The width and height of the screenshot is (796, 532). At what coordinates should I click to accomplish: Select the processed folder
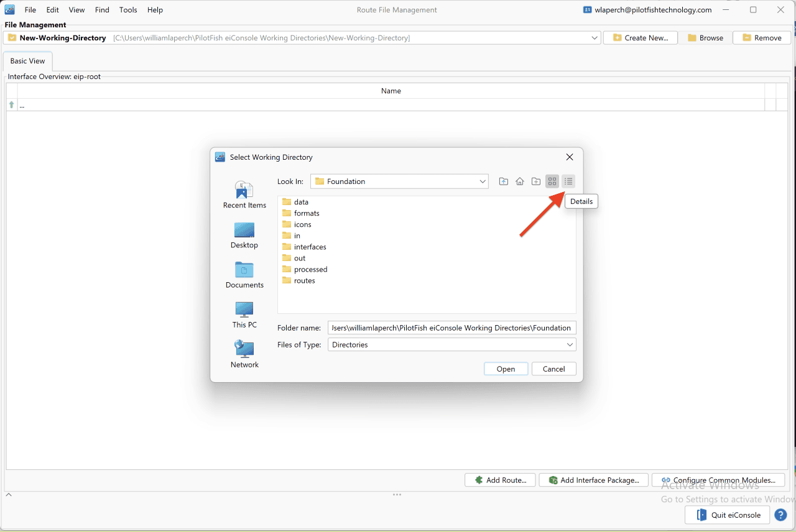[x=305, y=269]
